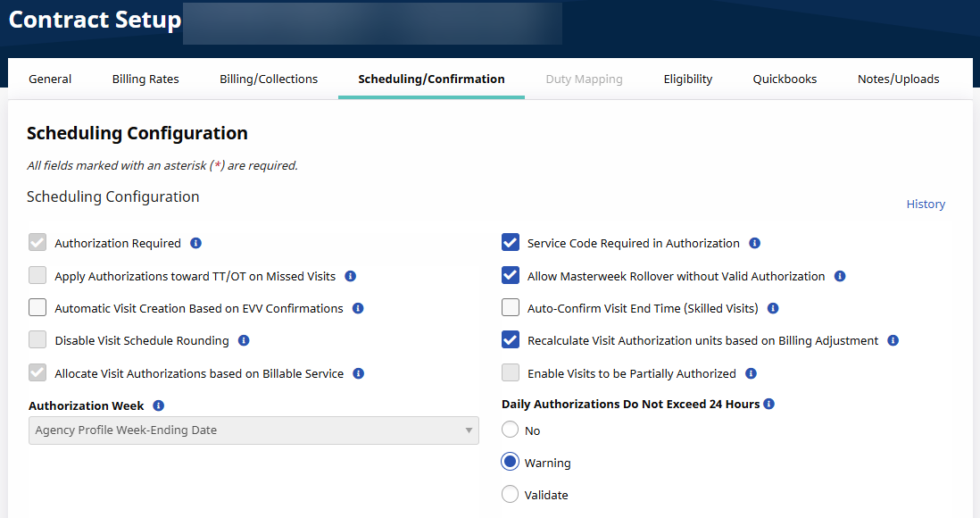Open info icon for Auto-Confirm Visit End Time

click(x=773, y=308)
